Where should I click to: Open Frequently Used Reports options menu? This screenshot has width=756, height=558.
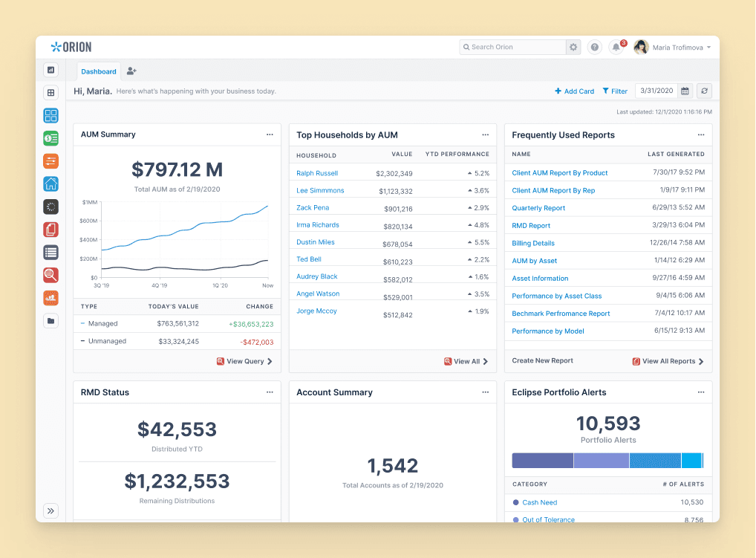(x=700, y=135)
